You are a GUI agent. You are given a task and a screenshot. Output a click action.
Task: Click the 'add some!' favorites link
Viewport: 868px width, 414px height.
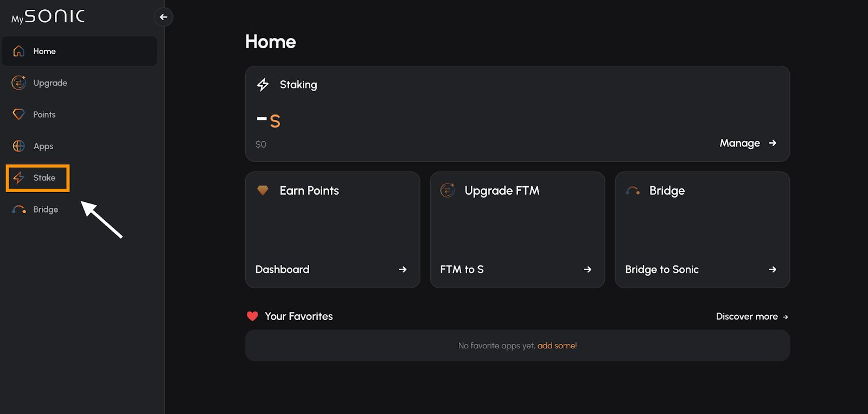[557, 346]
